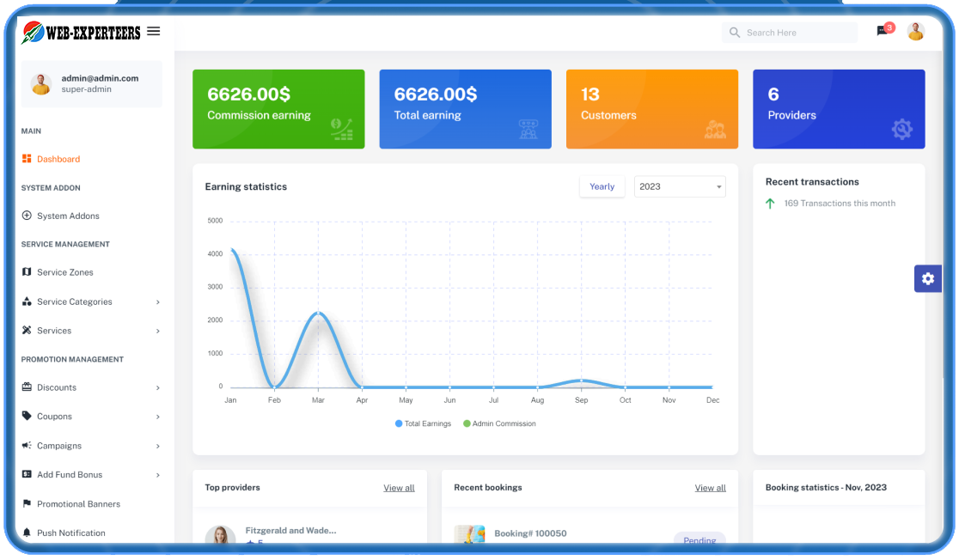The height and width of the screenshot is (560, 959).
Task: Open the green Commission earning card
Action: tap(278, 109)
